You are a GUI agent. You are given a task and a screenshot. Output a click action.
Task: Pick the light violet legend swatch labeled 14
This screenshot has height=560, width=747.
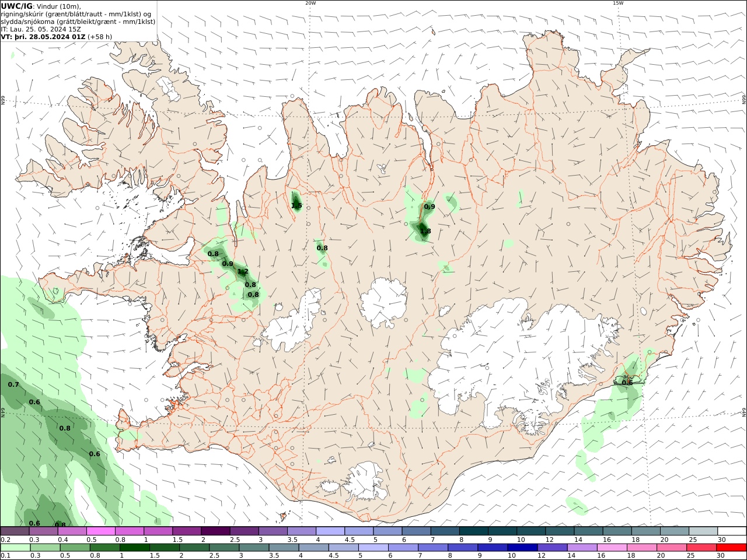pos(582,548)
